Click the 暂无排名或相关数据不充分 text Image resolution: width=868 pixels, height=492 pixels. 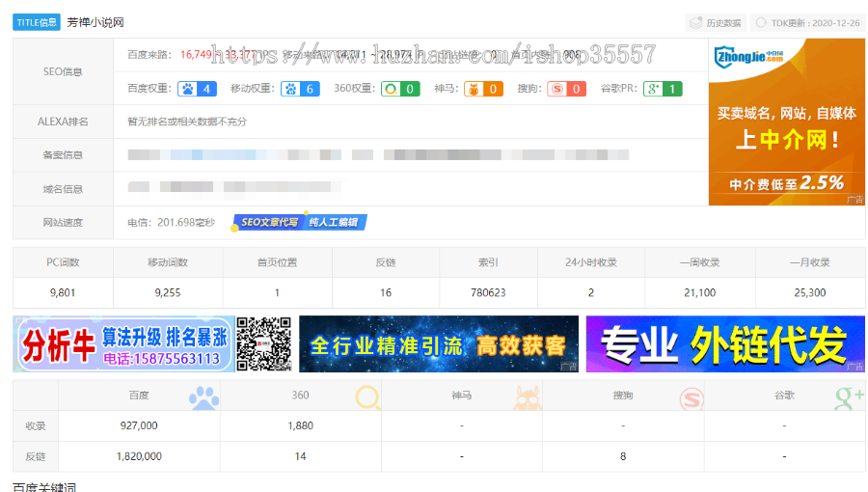tap(187, 122)
